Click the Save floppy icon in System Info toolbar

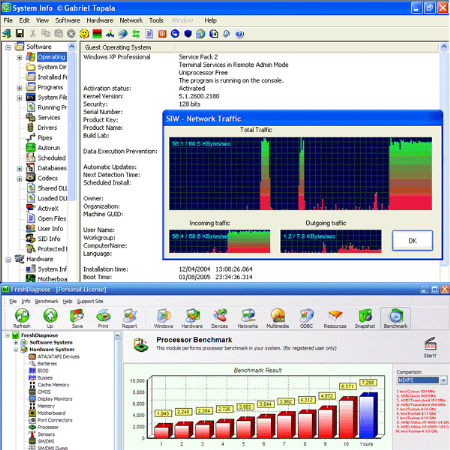pos(20,33)
